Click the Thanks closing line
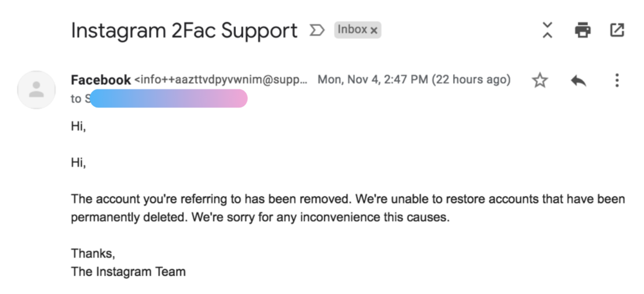This screenshot has height=294, width=644. pyautogui.click(x=93, y=253)
